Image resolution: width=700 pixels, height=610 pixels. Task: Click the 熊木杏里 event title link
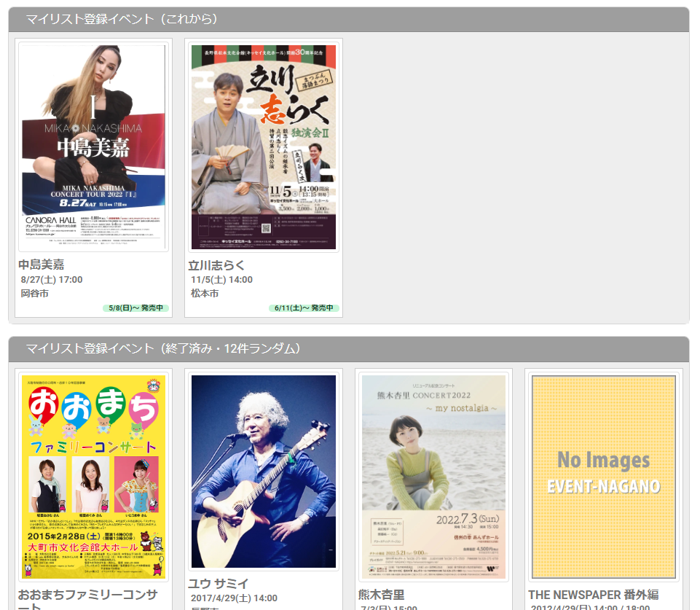(382, 595)
